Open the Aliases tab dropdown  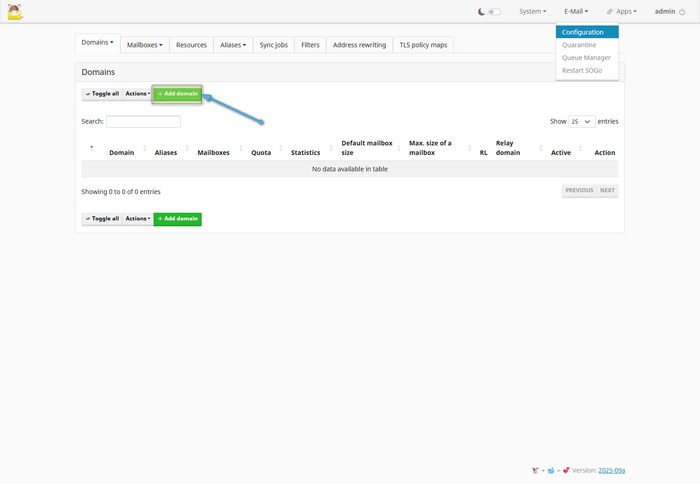[233, 45]
